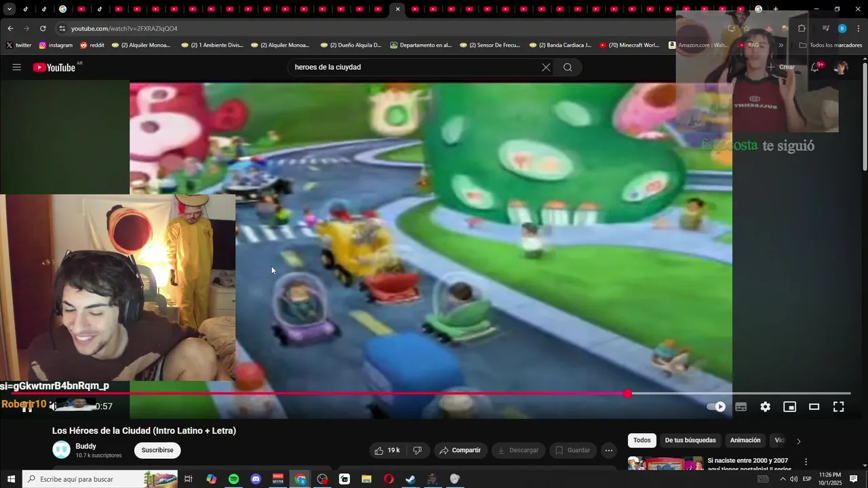Open the reddit bookmark

tap(92, 45)
